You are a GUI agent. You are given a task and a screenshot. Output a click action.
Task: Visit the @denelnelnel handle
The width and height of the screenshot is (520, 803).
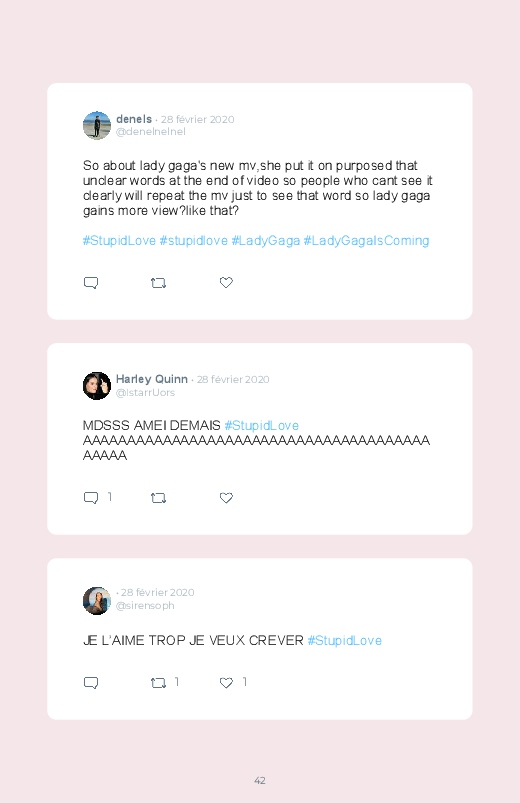[x=151, y=132]
